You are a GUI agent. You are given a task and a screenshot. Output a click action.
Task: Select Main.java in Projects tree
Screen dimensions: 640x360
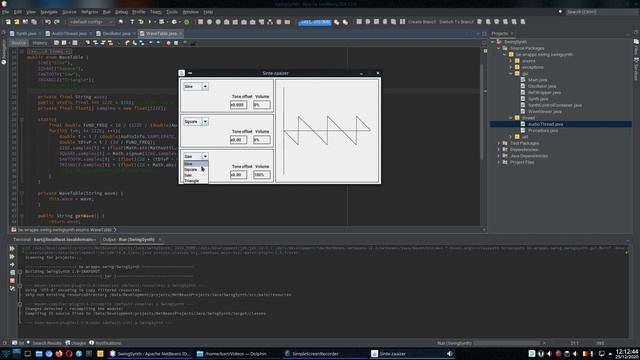[x=538, y=80]
